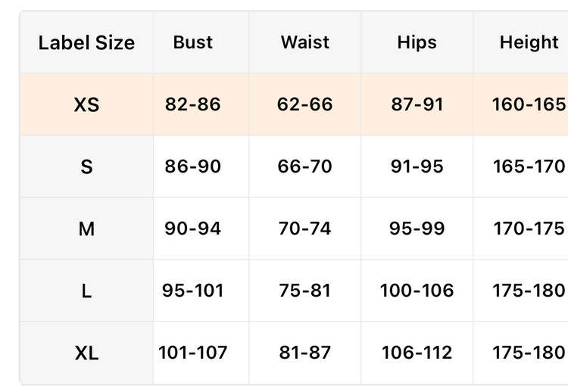This screenshot has width=568, height=392.
Task: Click the Waist column header
Action: pos(304,42)
